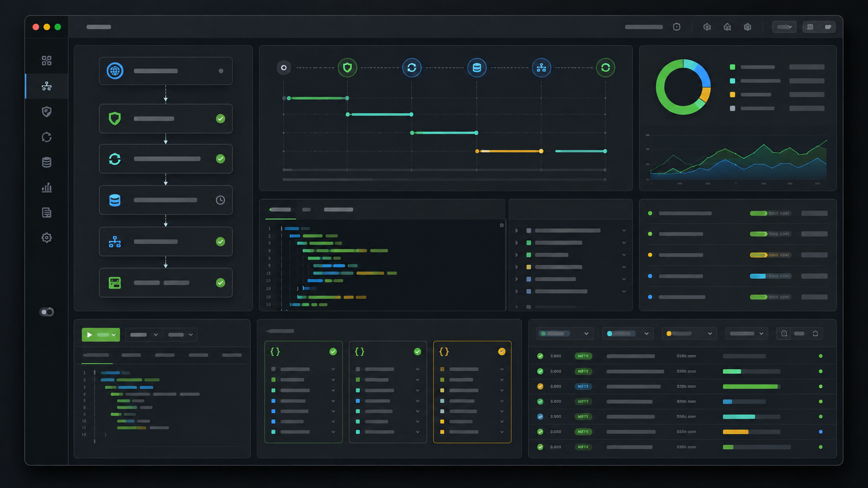Screen dimensions: 868x488
Task: Toggle the green check on first JSON card
Action: click(x=333, y=351)
